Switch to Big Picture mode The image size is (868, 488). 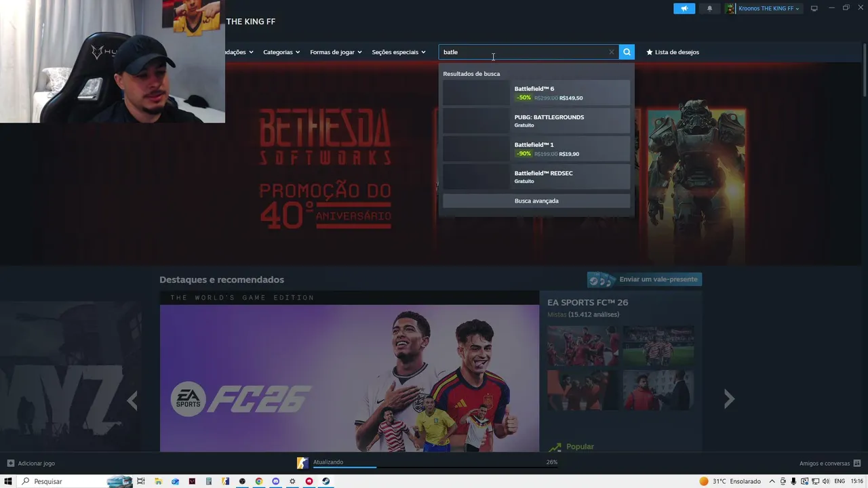(814, 8)
